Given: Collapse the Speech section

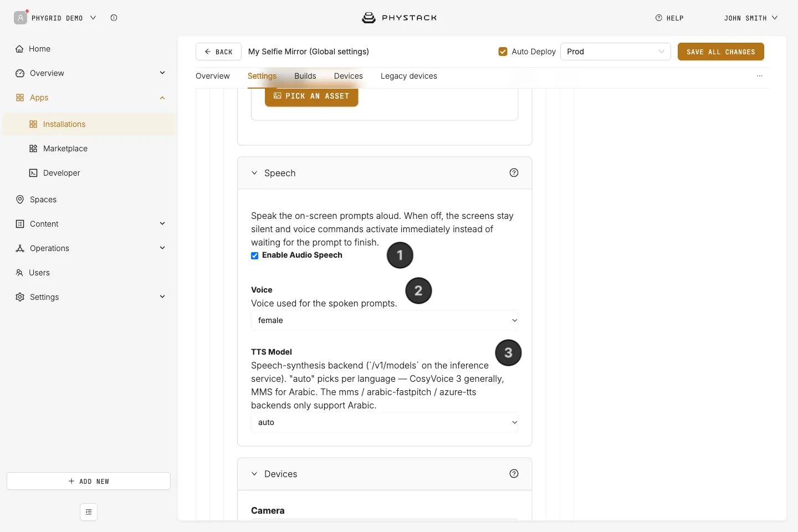Looking at the screenshot, I should click(x=254, y=173).
